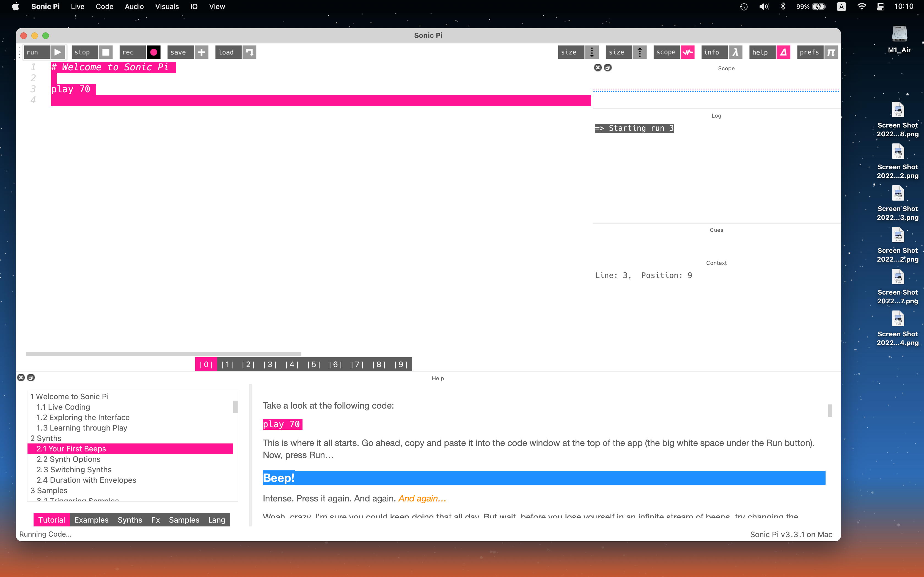Screen dimensions: 924x577
Task: Float the Help panel using its detach icon
Action: click(x=31, y=378)
